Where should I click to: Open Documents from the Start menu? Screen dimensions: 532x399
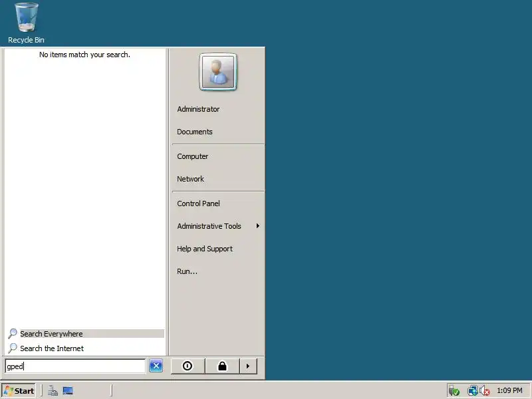pos(195,132)
